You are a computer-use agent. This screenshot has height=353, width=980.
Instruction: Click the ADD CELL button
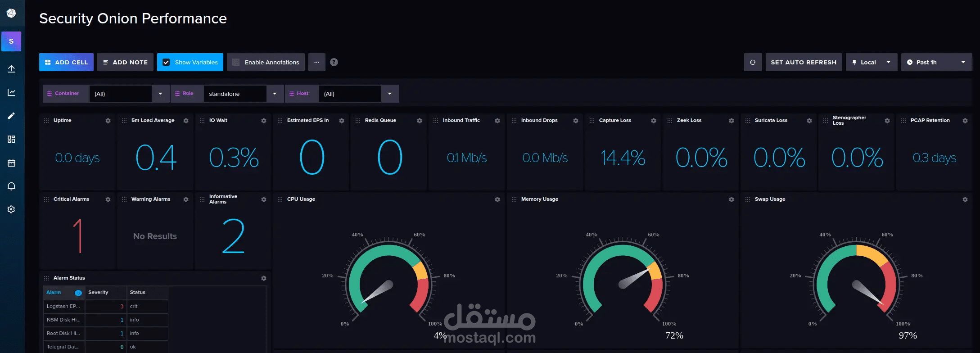[x=66, y=62]
